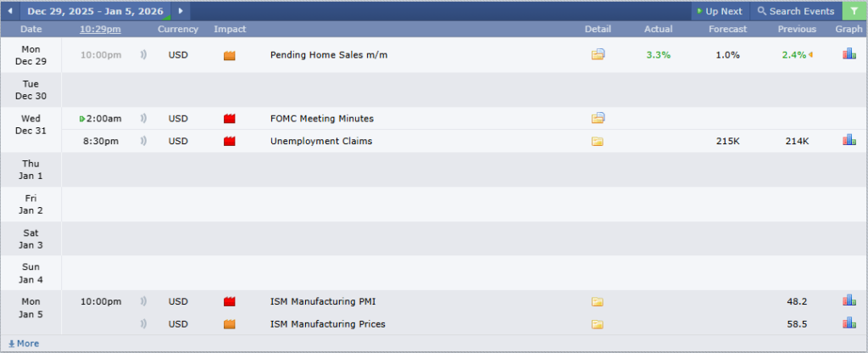Open detail folder for Pending Home Sales
This screenshot has width=868, height=353.
point(598,55)
